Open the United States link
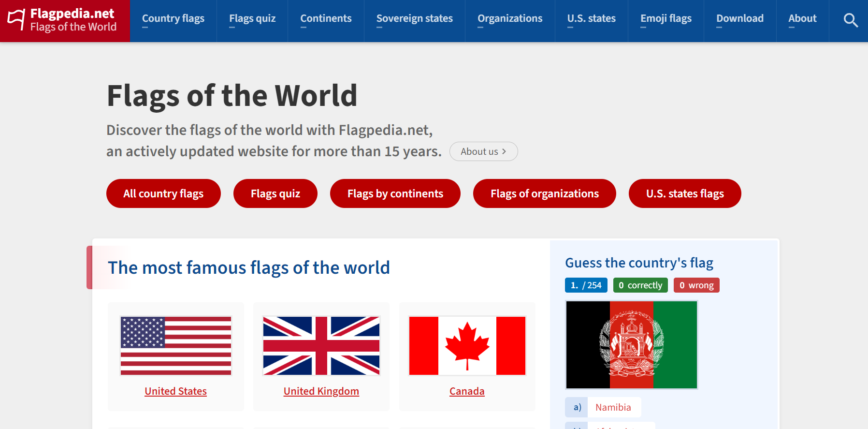Viewport: 868px width, 429px height. coord(176,391)
